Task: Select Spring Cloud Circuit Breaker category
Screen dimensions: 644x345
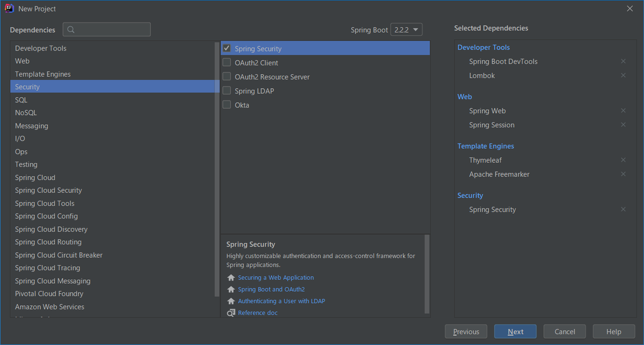Action: 112,255
